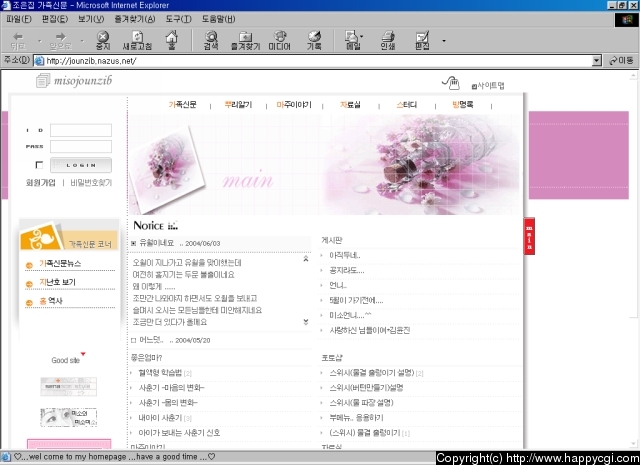The image size is (640, 465).
Task: Expand the 어느덧.. notice entry
Action: (x=133, y=340)
